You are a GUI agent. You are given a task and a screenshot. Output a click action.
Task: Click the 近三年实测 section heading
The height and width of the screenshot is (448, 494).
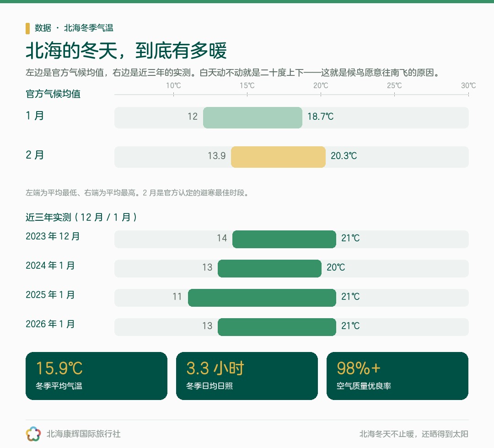click(81, 217)
